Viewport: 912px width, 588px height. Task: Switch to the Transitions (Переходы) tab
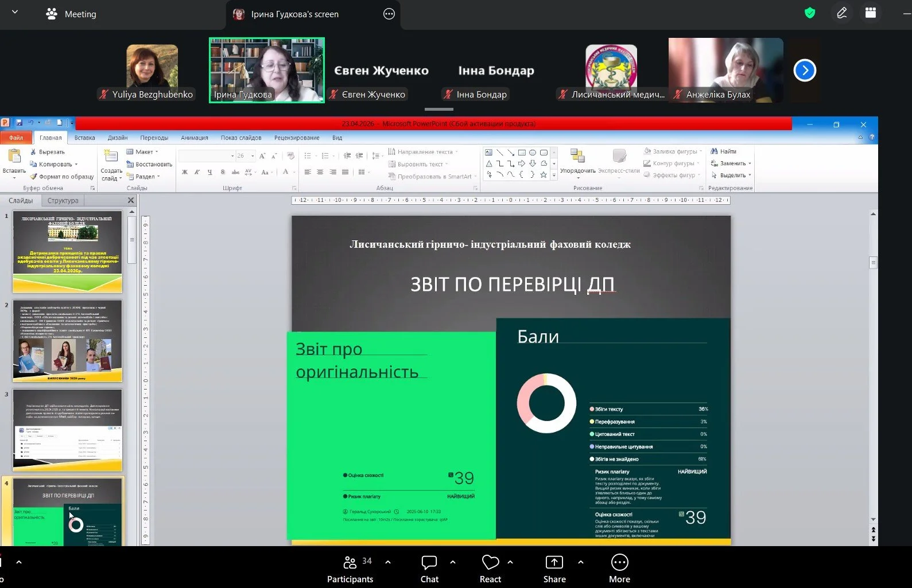[x=154, y=138]
